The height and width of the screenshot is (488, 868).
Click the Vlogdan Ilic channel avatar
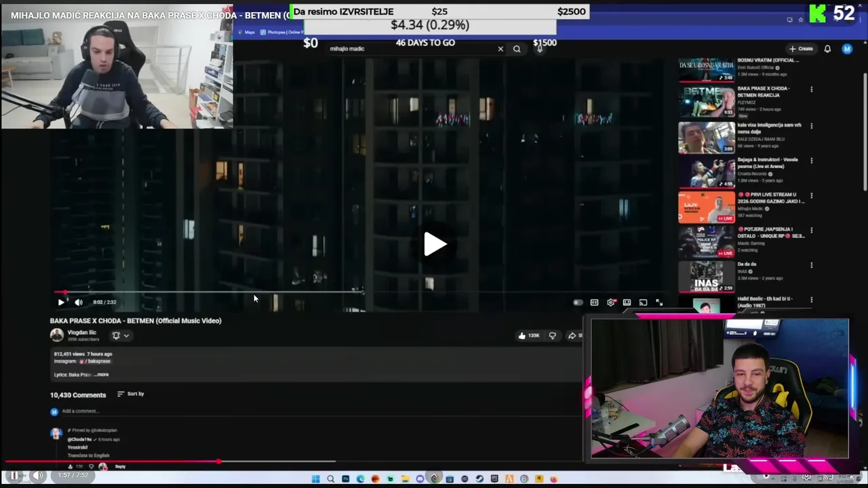coord(57,335)
